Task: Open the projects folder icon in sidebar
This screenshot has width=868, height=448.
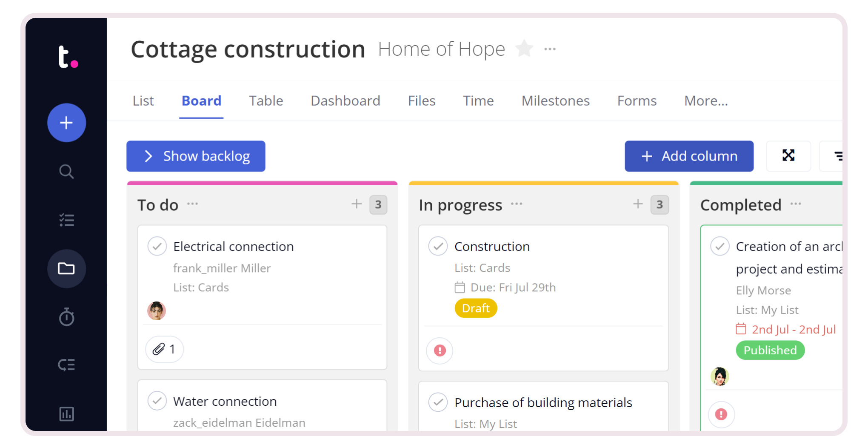Action: pos(66,269)
